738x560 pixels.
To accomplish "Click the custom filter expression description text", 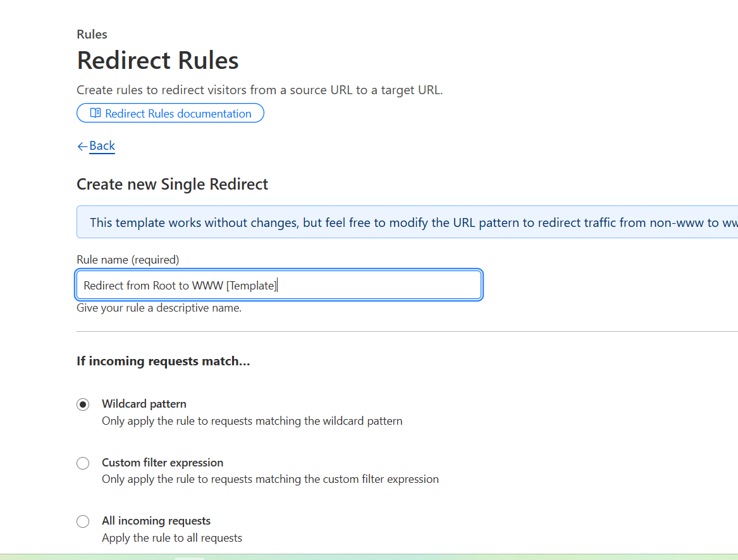I will (x=270, y=479).
